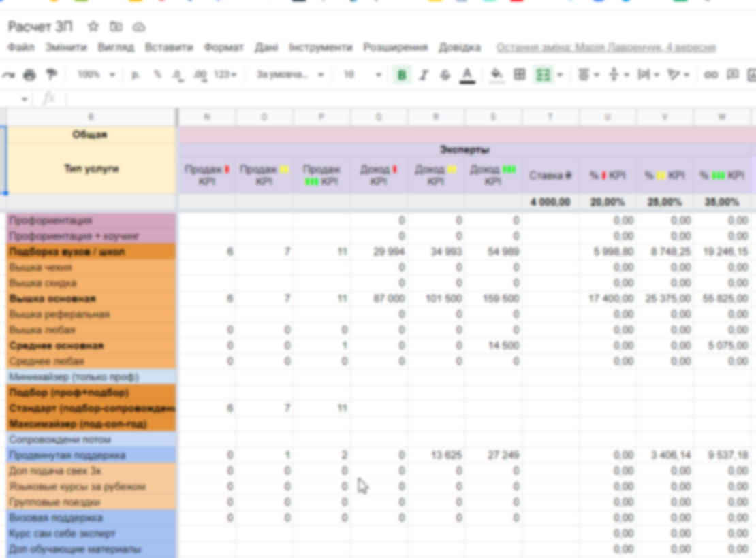Select column T header
Viewport: 756px width, 558px height.
[550, 116]
